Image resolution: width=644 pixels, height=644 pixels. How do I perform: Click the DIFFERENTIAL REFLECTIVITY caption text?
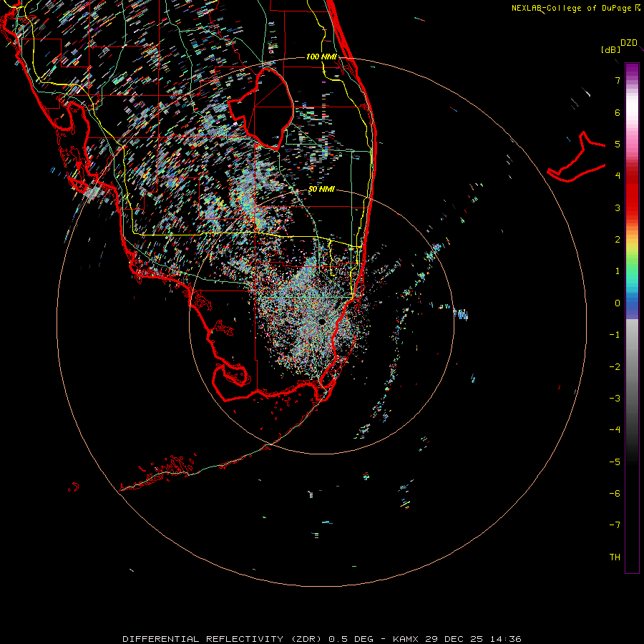(x=203, y=639)
